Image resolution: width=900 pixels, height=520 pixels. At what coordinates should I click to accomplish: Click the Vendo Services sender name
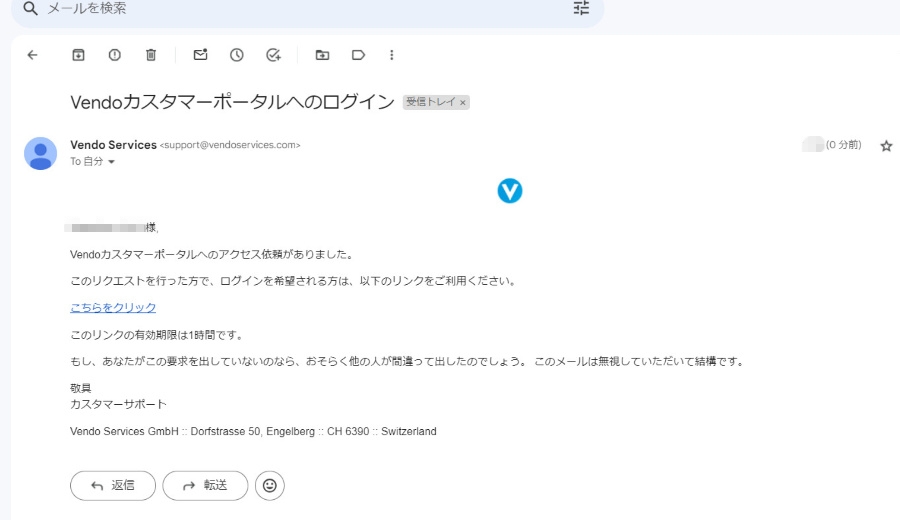click(113, 145)
